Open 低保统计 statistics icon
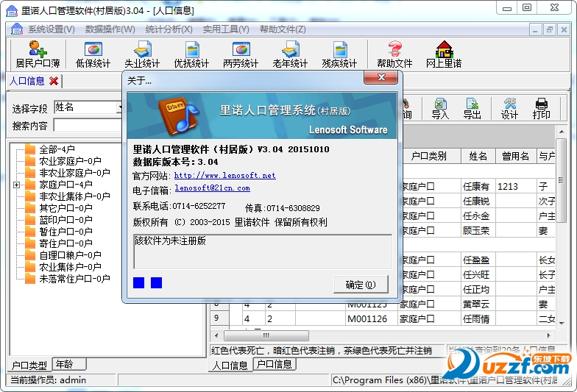 (93, 54)
